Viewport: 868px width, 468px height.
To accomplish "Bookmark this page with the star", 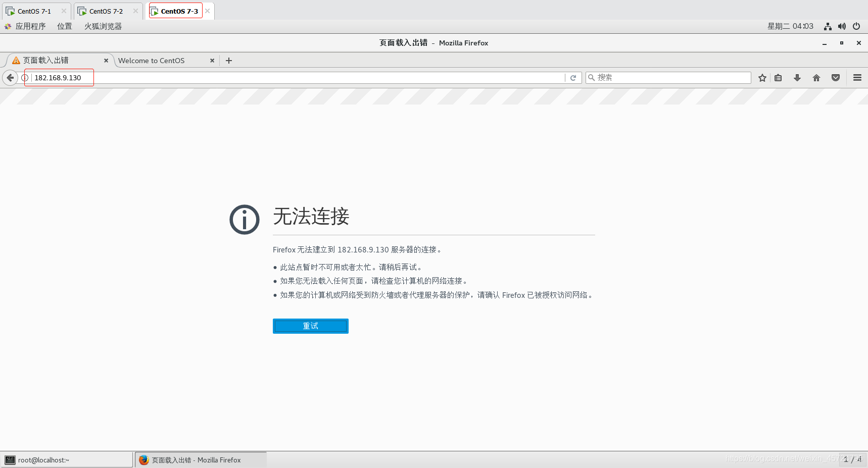I will tap(762, 78).
